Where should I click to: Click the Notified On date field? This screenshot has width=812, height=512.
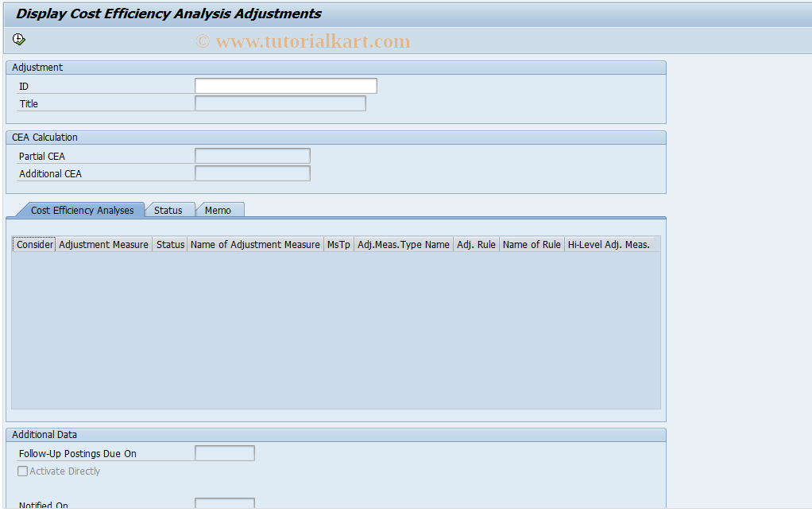pos(225,503)
